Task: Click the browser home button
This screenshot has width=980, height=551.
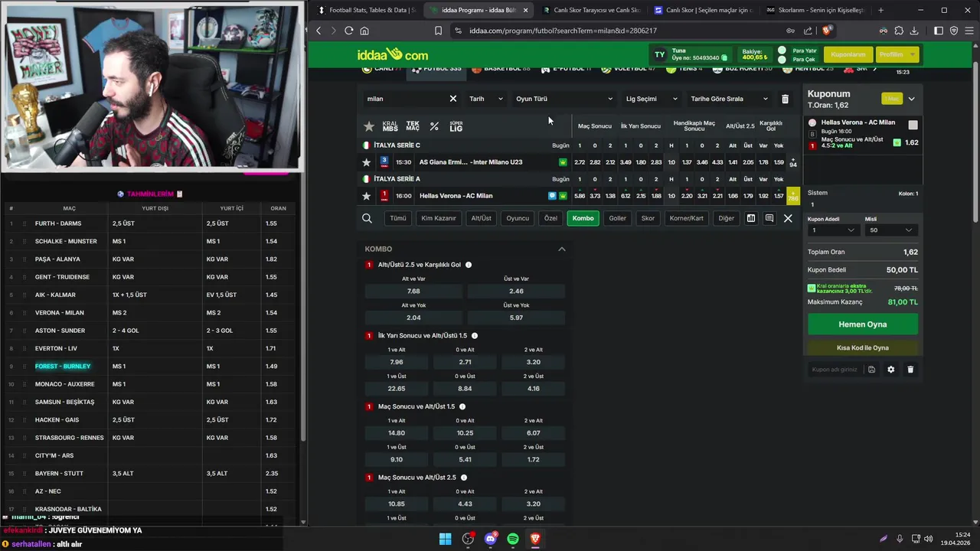Action: (x=364, y=31)
